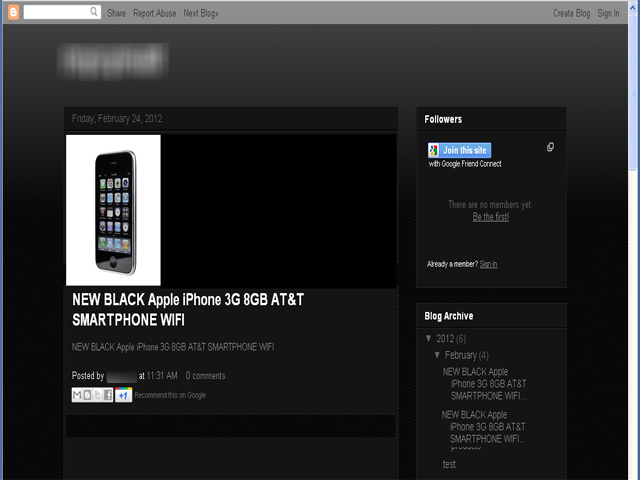Viewport: 640px width, 480px height.
Task: Go to Next Blog from navbar
Action: point(201,13)
